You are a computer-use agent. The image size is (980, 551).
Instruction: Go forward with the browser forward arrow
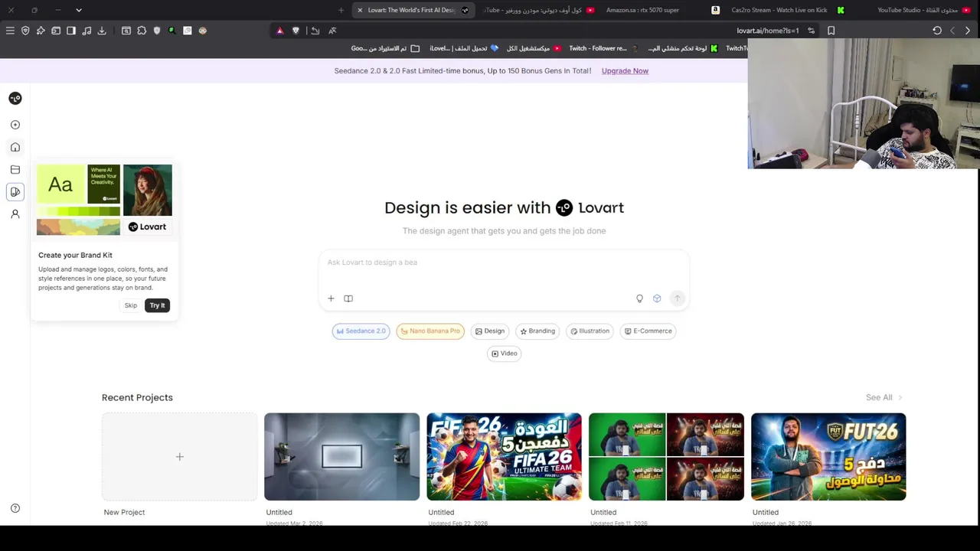point(968,31)
